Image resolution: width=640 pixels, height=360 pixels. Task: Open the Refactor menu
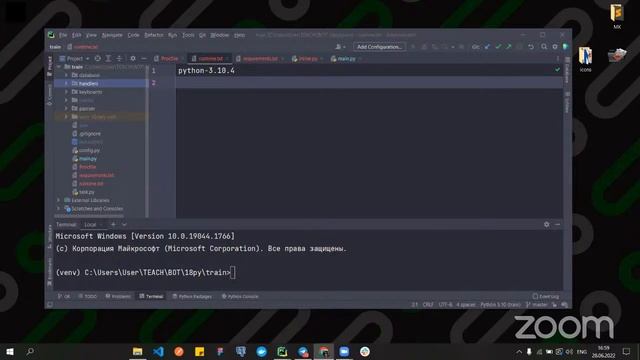[x=154, y=35]
